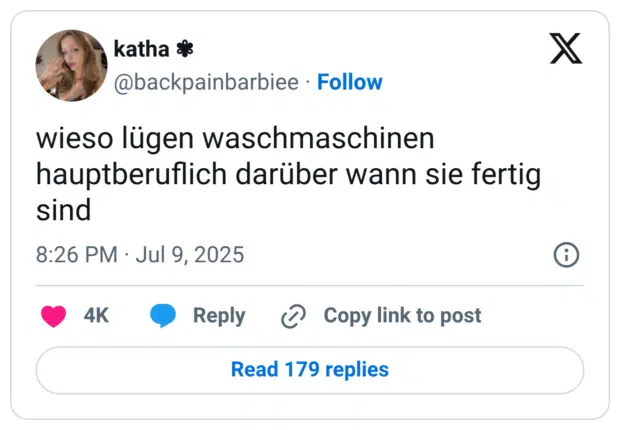Click the blue reply speech bubble icon
The height and width of the screenshot is (430, 620).
(x=163, y=316)
